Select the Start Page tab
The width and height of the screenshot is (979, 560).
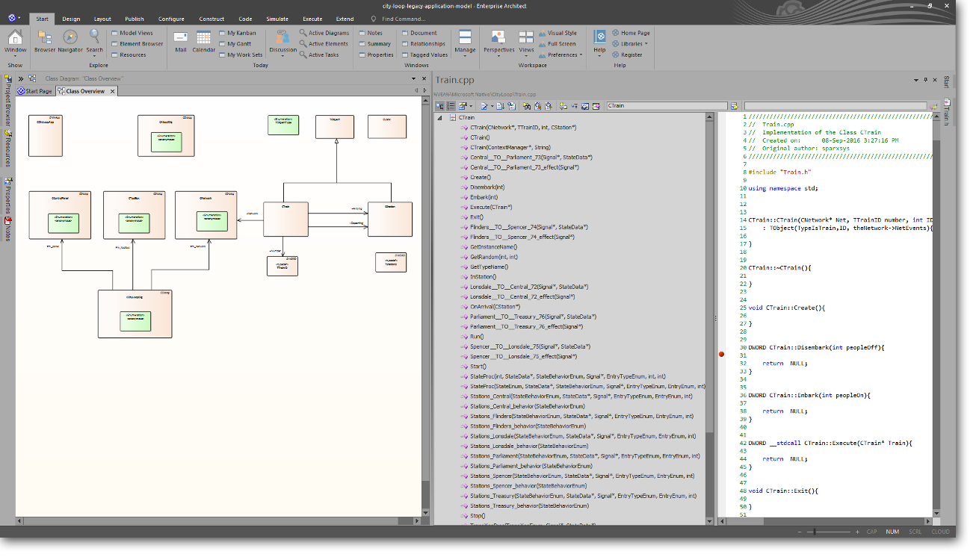35,91
